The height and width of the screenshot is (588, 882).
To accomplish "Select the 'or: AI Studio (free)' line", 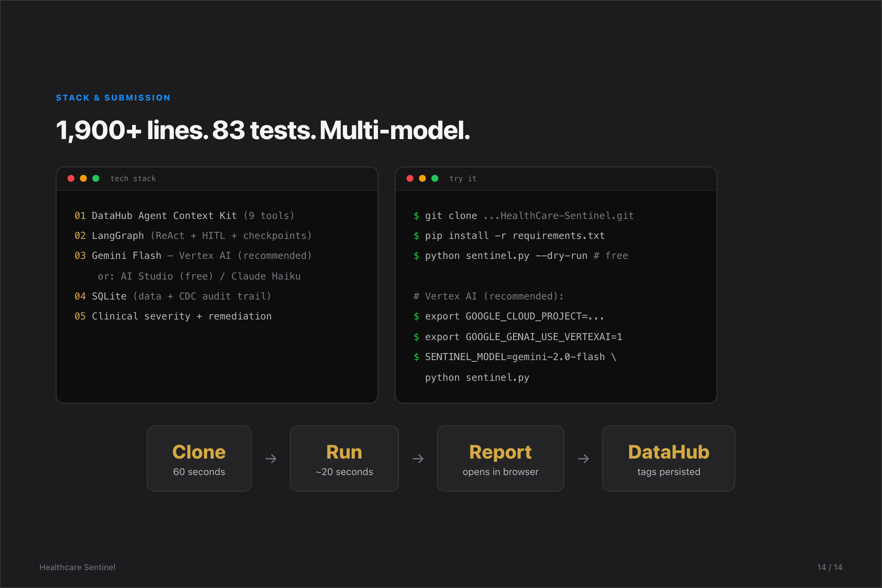I will pyautogui.click(x=199, y=276).
